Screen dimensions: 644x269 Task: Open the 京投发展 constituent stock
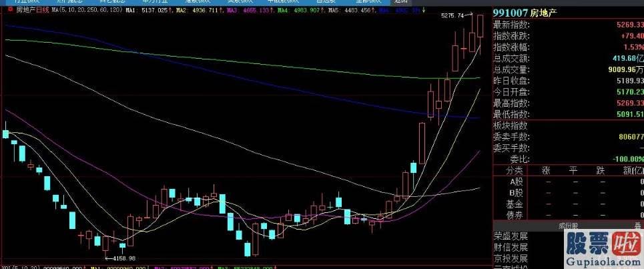click(511, 259)
